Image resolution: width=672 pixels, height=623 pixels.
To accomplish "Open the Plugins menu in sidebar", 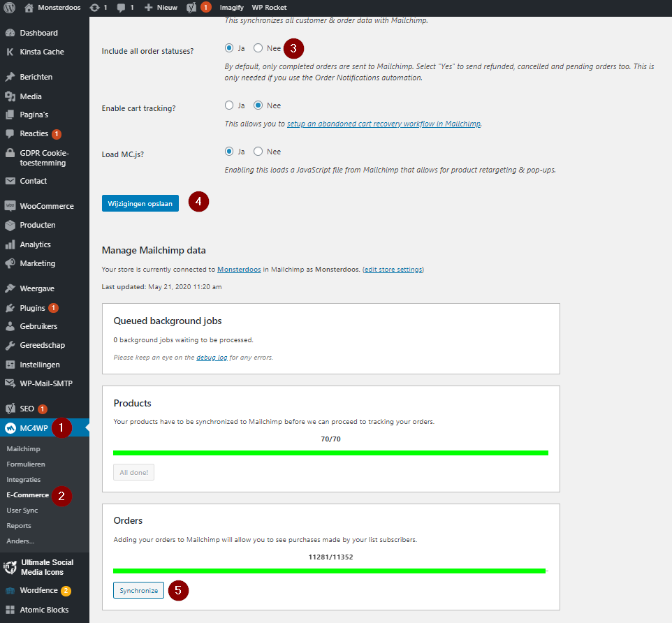I will (32, 308).
